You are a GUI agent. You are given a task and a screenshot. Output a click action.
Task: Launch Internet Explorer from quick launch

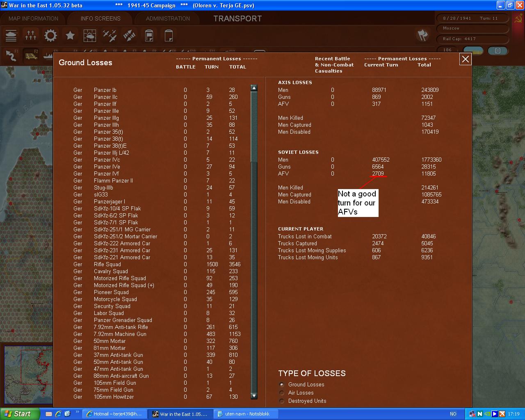[x=58, y=414]
